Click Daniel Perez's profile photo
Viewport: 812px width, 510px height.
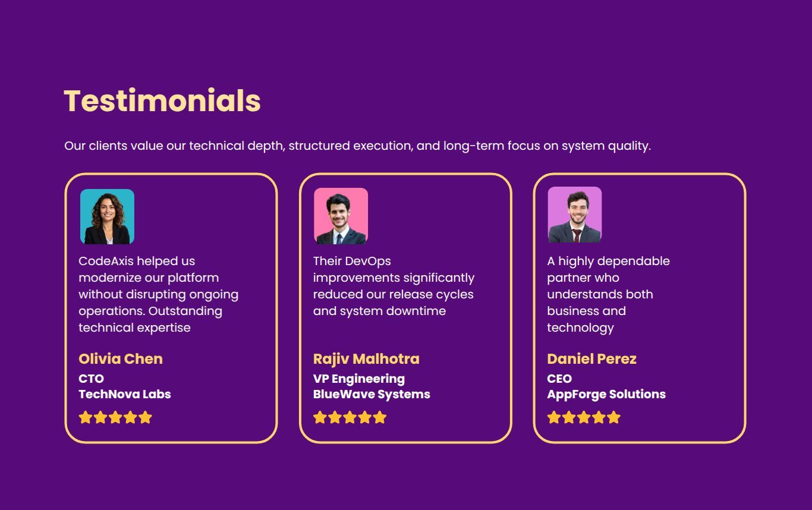[x=574, y=215]
